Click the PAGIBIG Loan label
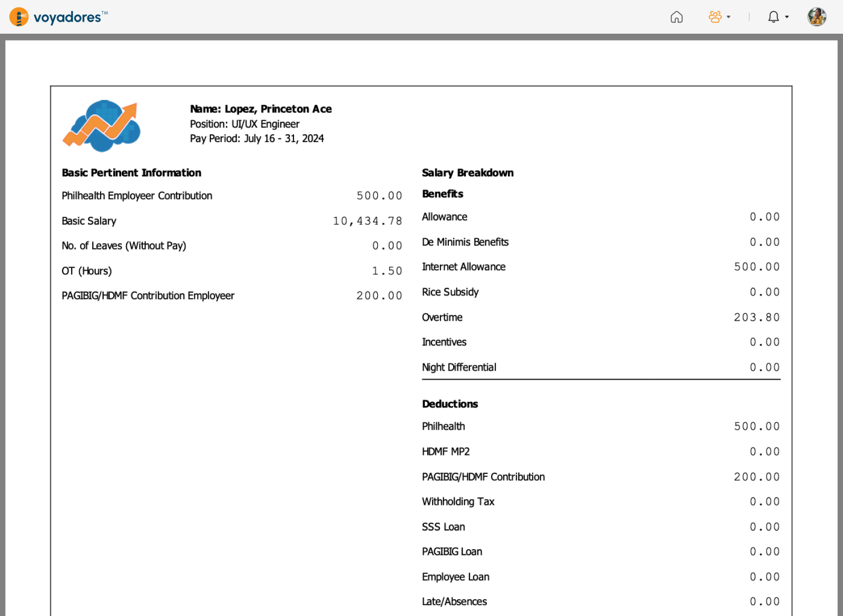Viewport: 843px width, 616px height. tap(452, 552)
